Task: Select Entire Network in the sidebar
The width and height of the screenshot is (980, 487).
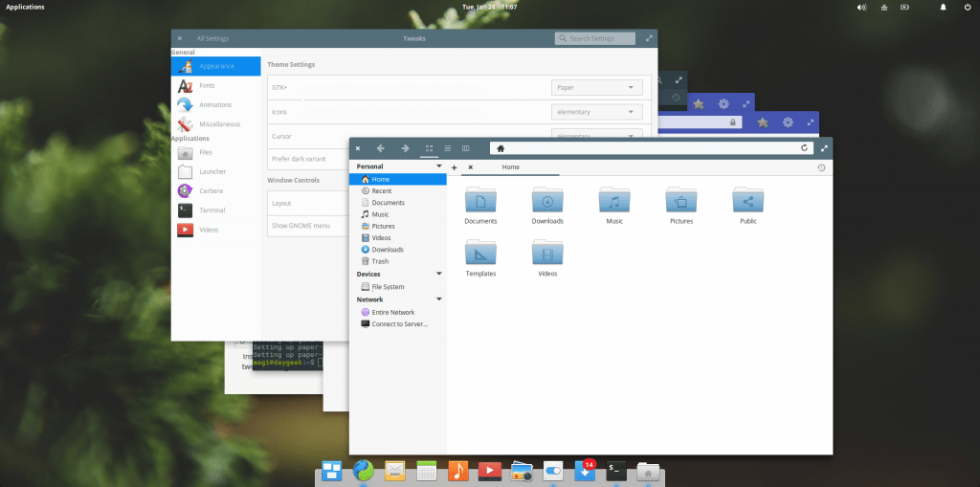Action: click(x=392, y=312)
